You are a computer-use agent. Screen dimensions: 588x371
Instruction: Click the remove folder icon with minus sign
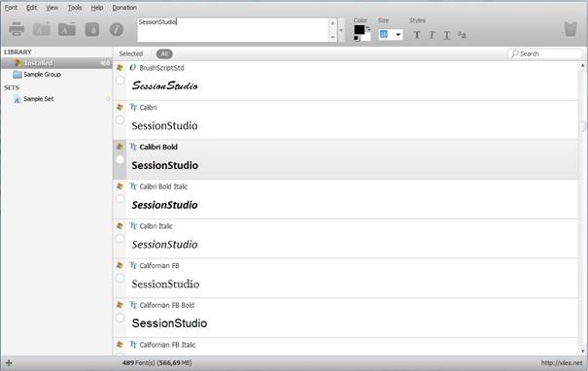pos(67,29)
